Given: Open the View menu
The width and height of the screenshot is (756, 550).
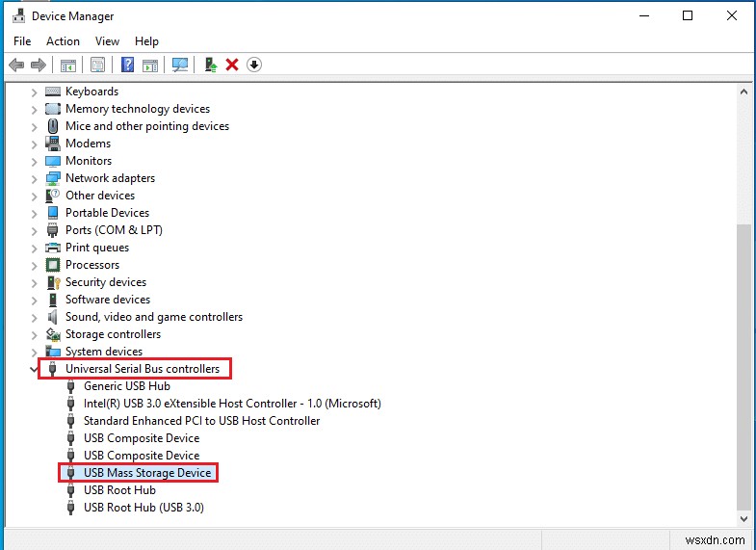Looking at the screenshot, I should point(107,41).
